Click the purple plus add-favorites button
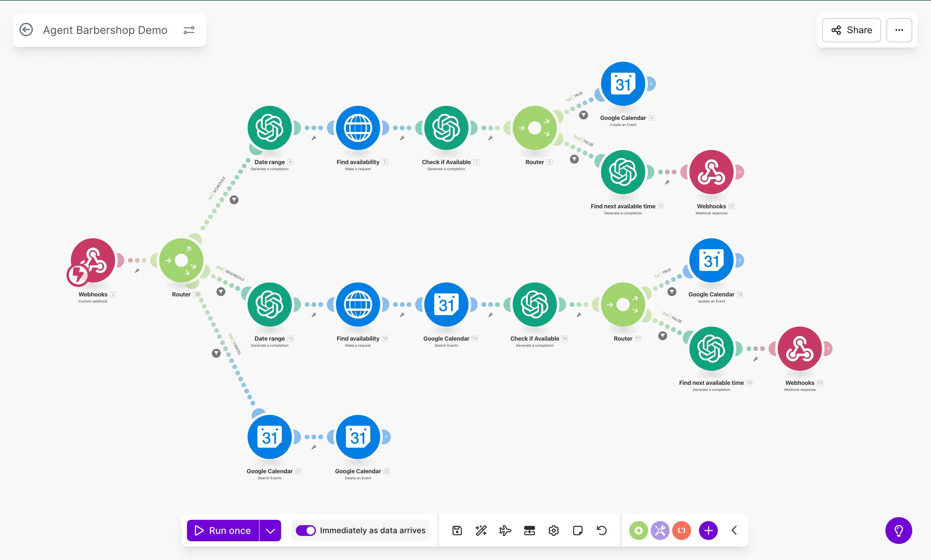Screen dimensions: 931x560 (x=708, y=530)
